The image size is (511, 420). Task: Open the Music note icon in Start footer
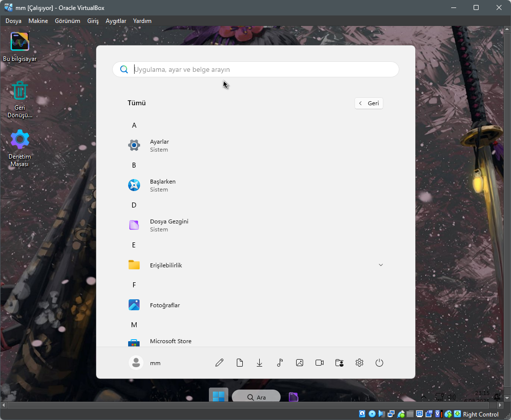pos(280,363)
